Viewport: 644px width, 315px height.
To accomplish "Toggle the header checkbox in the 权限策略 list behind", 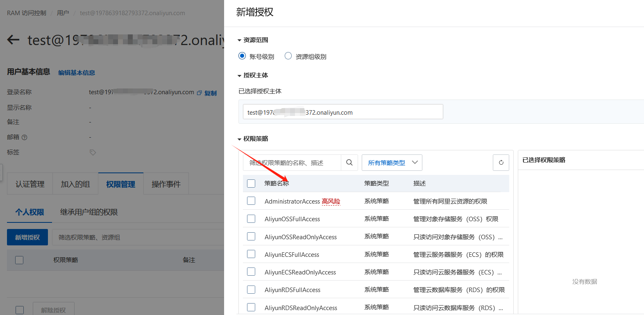I will pyautogui.click(x=19, y=260).
